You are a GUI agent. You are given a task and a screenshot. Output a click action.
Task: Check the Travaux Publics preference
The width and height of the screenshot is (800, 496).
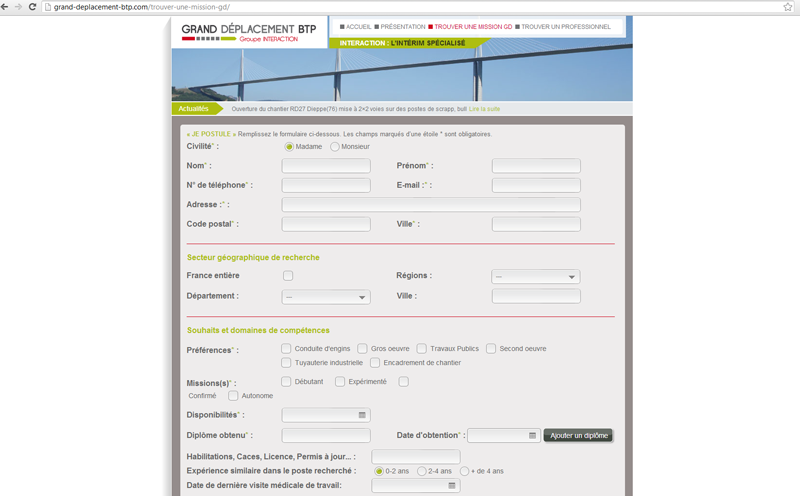tap(421, 349)
